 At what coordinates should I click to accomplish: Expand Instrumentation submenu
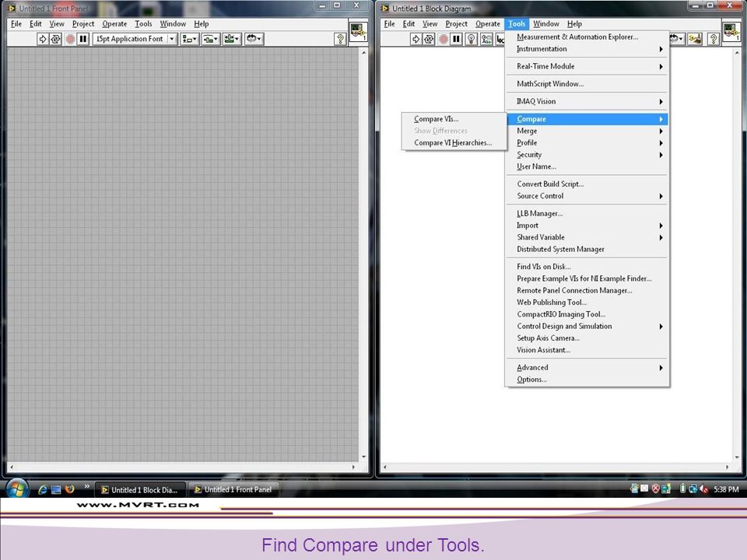click(x=587, y=49)
